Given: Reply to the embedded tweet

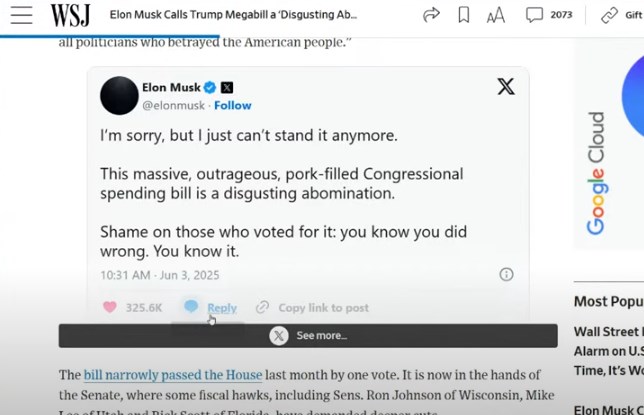Looking at the screenshot, I should click(x=222, y=308).
